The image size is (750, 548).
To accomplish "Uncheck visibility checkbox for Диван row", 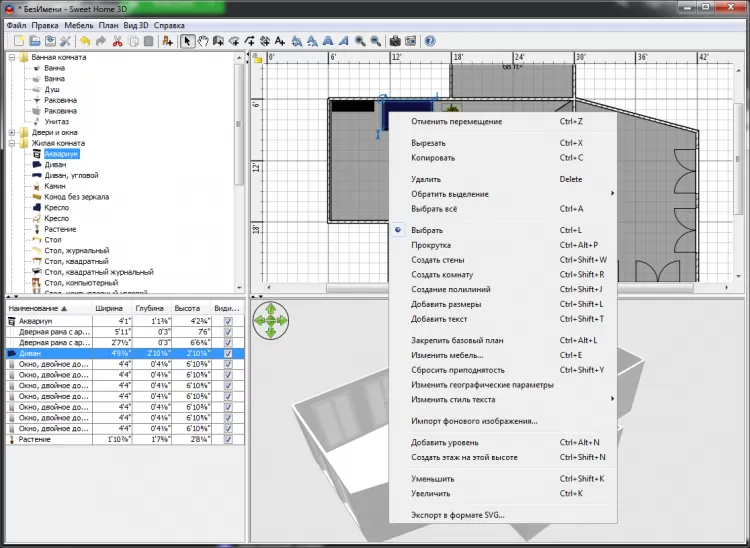I will point(228,353).
